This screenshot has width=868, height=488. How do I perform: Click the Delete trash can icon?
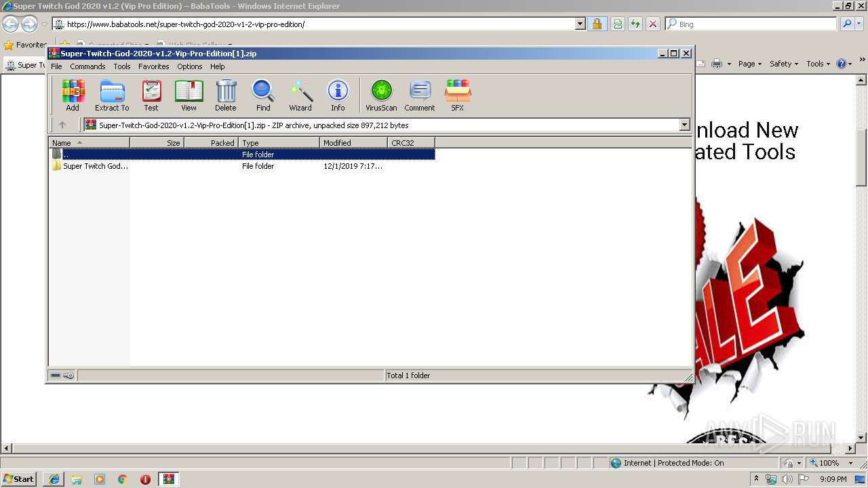click(x=226, y=96)
